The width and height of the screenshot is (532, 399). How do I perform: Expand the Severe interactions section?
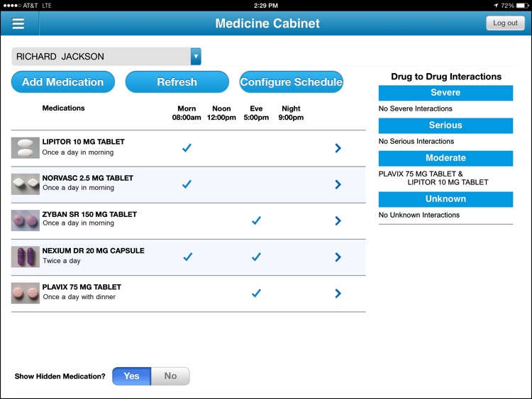[445, 93]
